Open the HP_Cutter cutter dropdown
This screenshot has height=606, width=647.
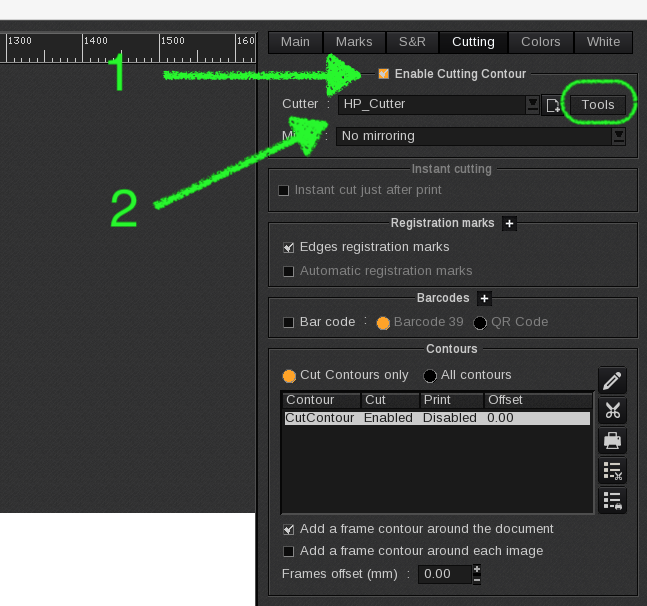point(532,104)
